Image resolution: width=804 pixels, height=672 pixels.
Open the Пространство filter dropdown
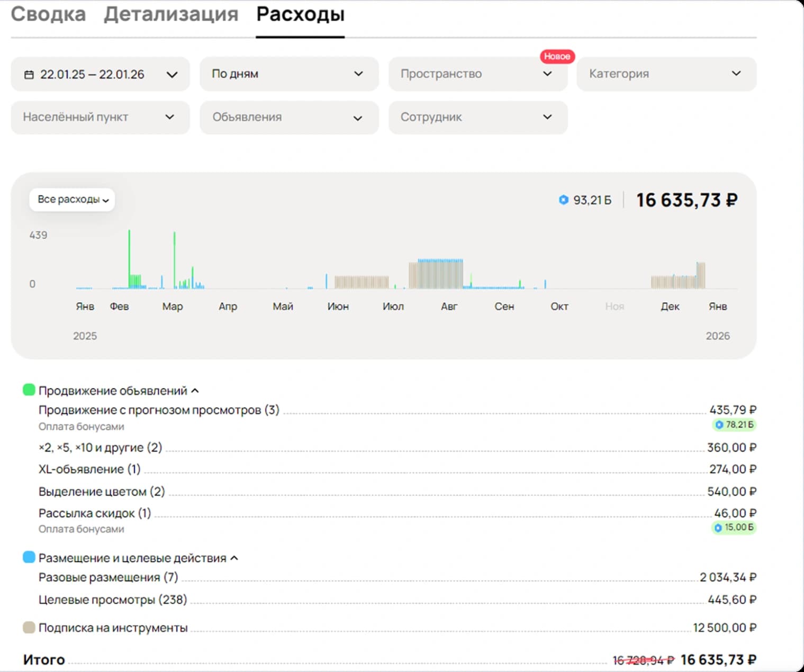click(x=478, y=74)
